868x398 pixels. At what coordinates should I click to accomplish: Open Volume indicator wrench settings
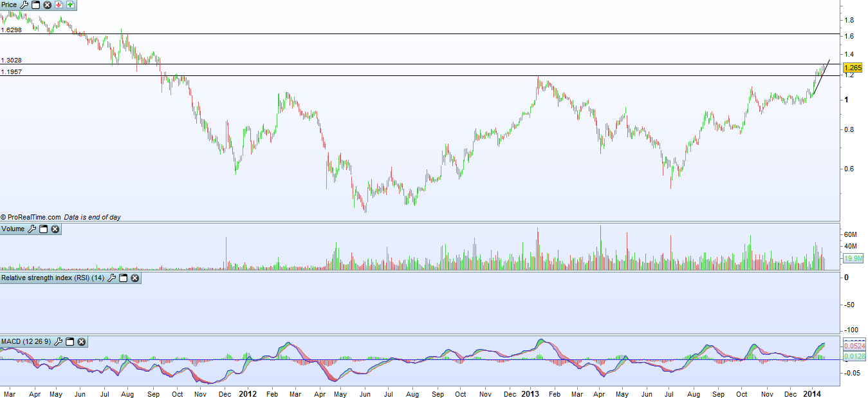coord(32,229)
